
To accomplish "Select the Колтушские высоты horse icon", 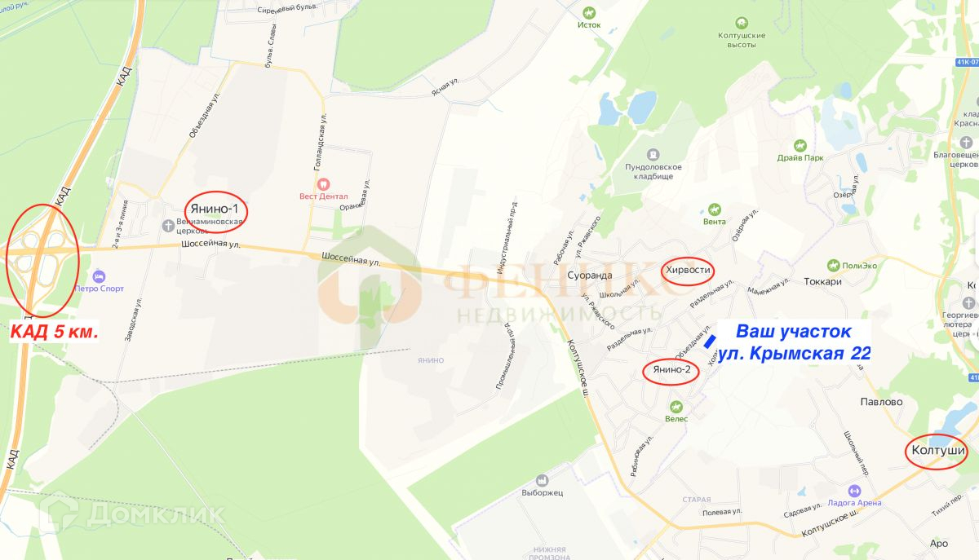I will (x=742, y=24).
